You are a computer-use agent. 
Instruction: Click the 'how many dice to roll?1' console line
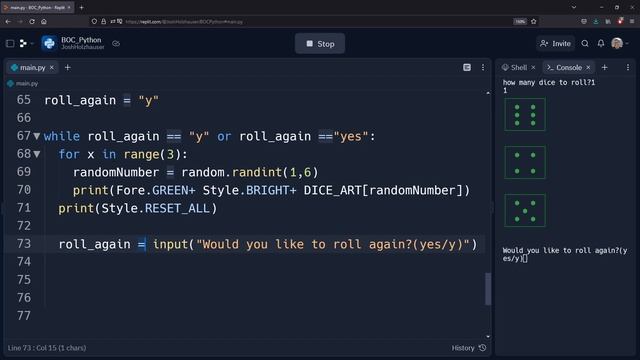(549, 82)
